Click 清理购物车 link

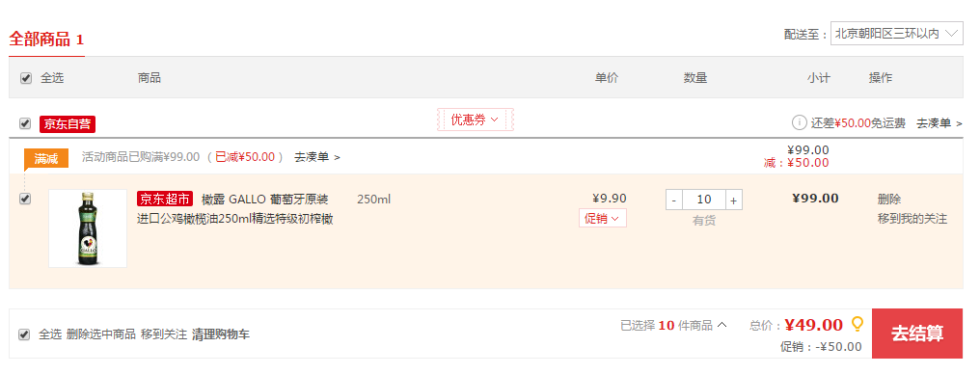tap(221, 334)
